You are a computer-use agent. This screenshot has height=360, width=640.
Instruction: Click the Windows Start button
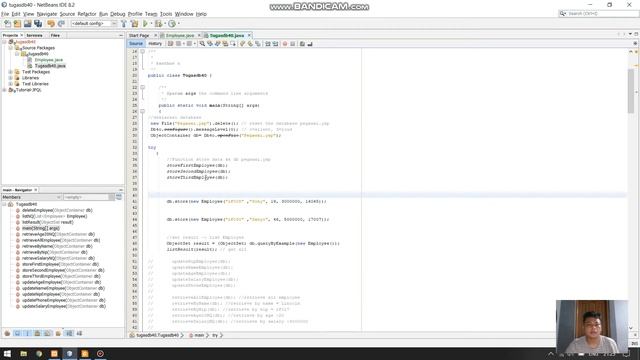pos(7,353)
